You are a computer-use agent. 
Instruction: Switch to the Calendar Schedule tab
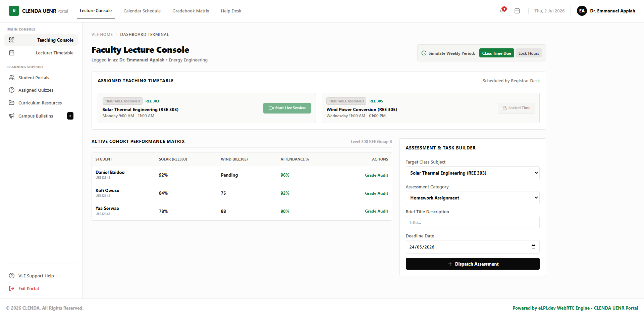[142, 11]
